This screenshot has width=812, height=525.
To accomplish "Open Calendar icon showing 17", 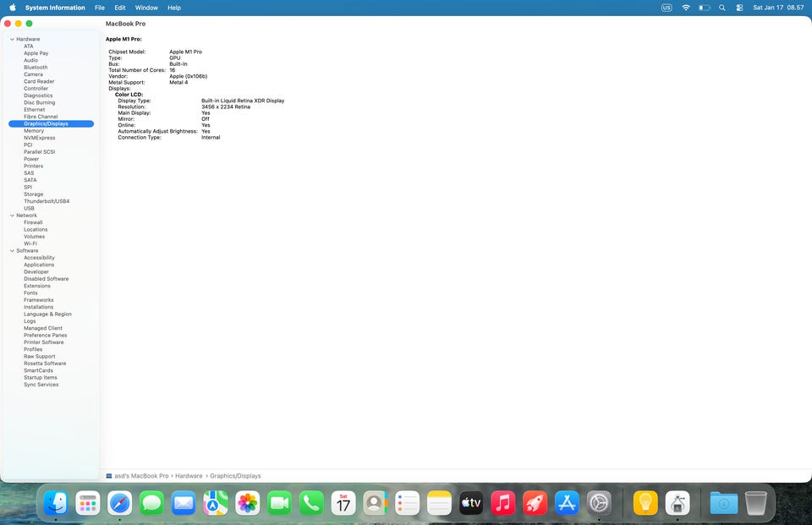I will pyautogui.click(x=343, y=503).
